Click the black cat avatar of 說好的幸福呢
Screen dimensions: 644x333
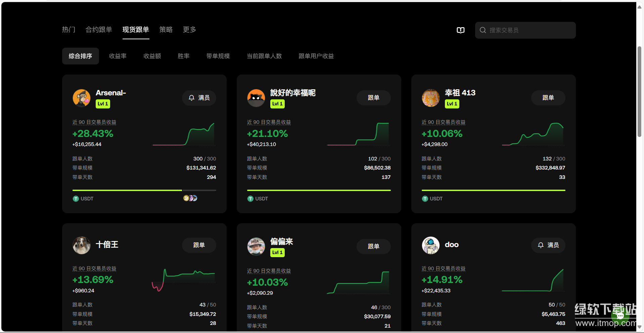point(256,98)
